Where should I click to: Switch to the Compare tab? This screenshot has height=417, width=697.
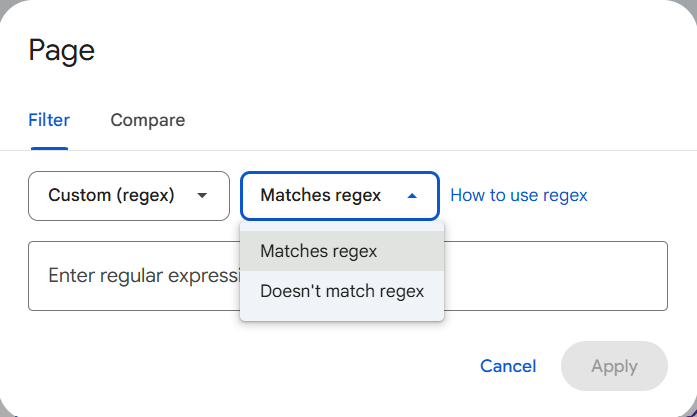coord(147,120)
